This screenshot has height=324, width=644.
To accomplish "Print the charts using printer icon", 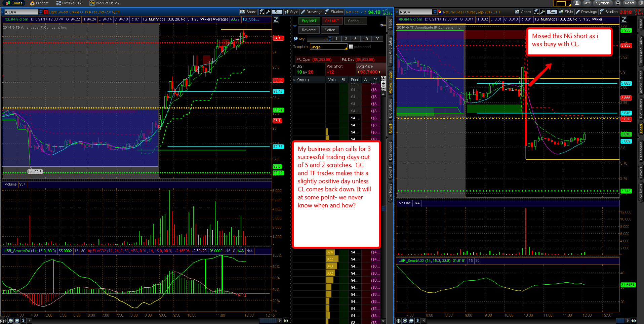I will 618,3.
